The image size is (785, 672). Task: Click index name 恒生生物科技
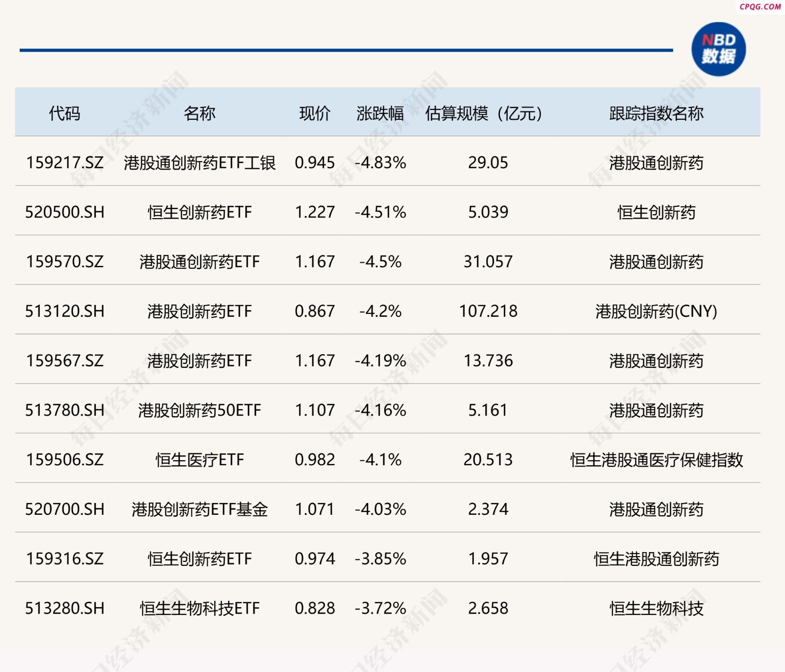pos(656,609)
